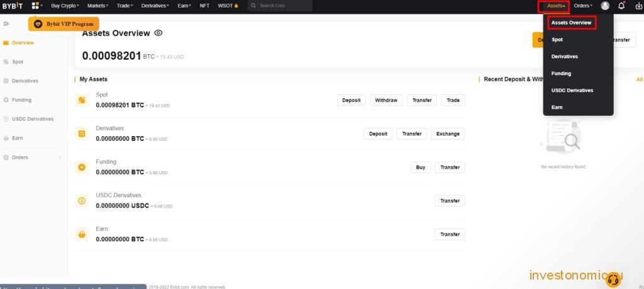Click All link in Recent Deposit section

click(639, 79)
